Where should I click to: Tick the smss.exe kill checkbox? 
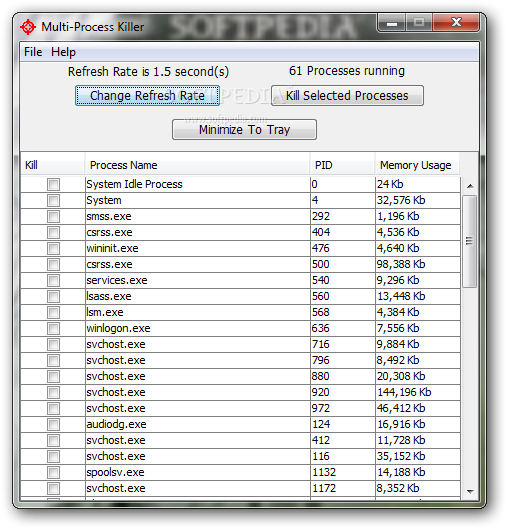(53, 217)
